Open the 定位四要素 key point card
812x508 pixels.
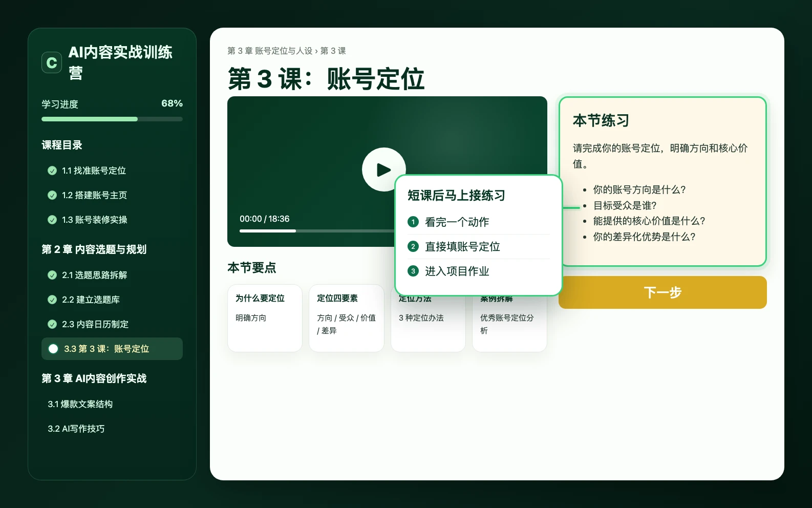(347, 318)
